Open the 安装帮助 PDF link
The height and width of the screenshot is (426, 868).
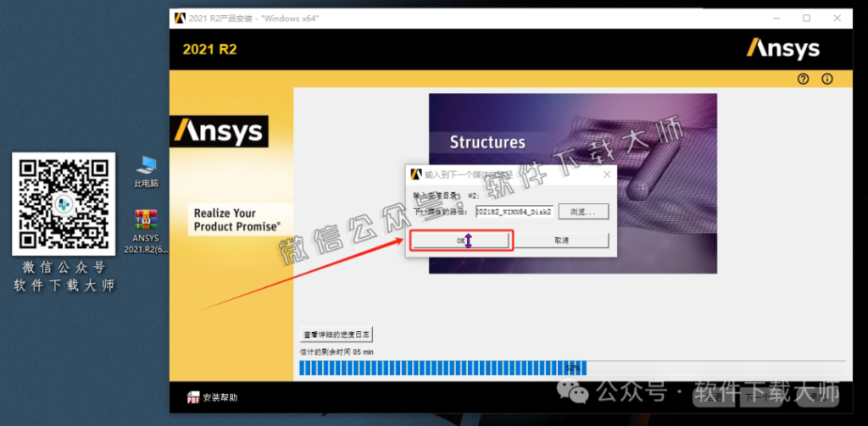(220, 397)
